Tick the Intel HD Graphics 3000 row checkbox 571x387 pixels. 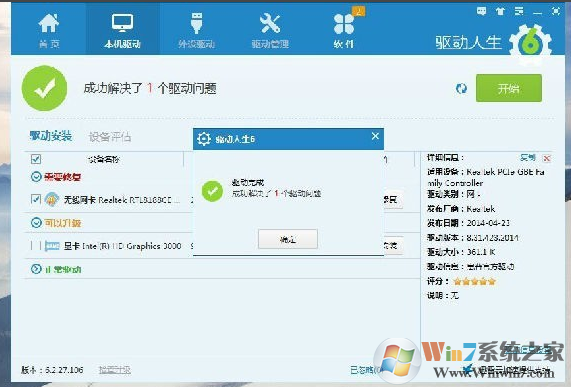click(36, 246)
